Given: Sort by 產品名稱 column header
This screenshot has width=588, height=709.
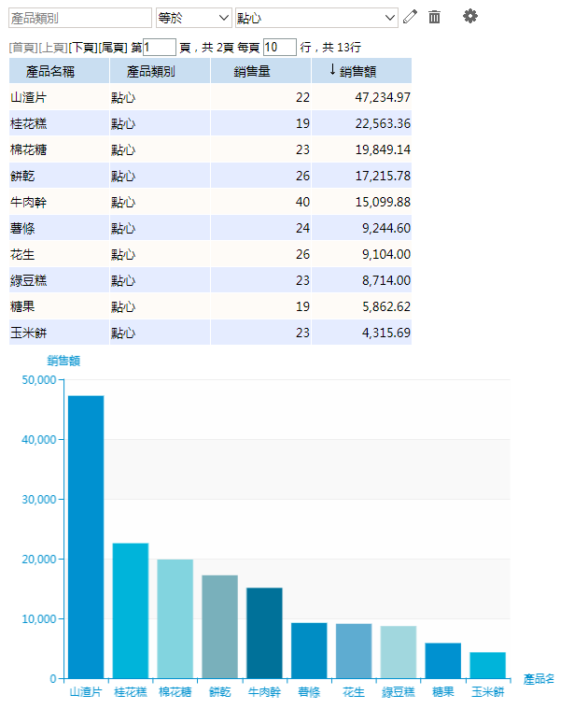Looking at the screenshot, I should (59, 71).
